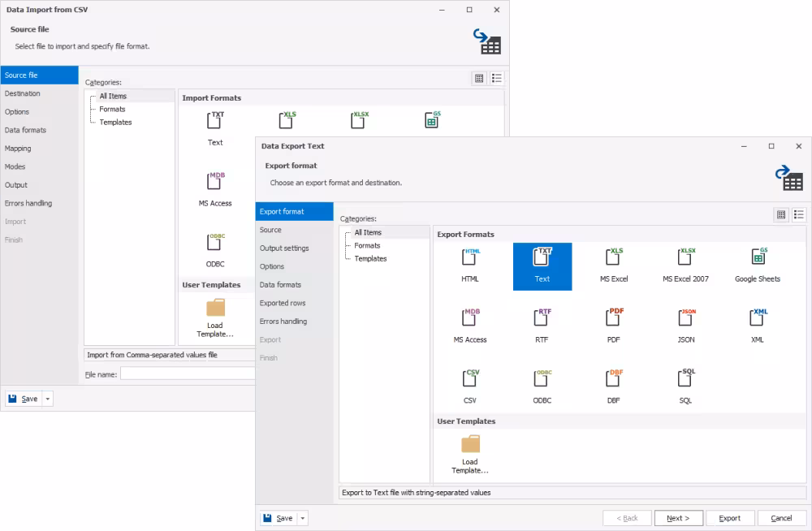The width and height of the screenshot is (812, 531).
Task: Click Save button in Data Import
Action: (x=24, y=399)
